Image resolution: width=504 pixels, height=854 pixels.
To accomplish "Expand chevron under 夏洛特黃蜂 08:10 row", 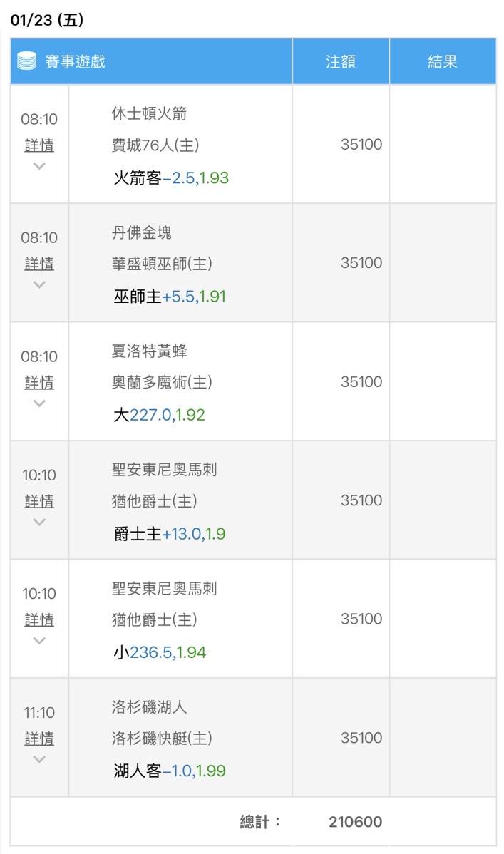I will [39, 403].
